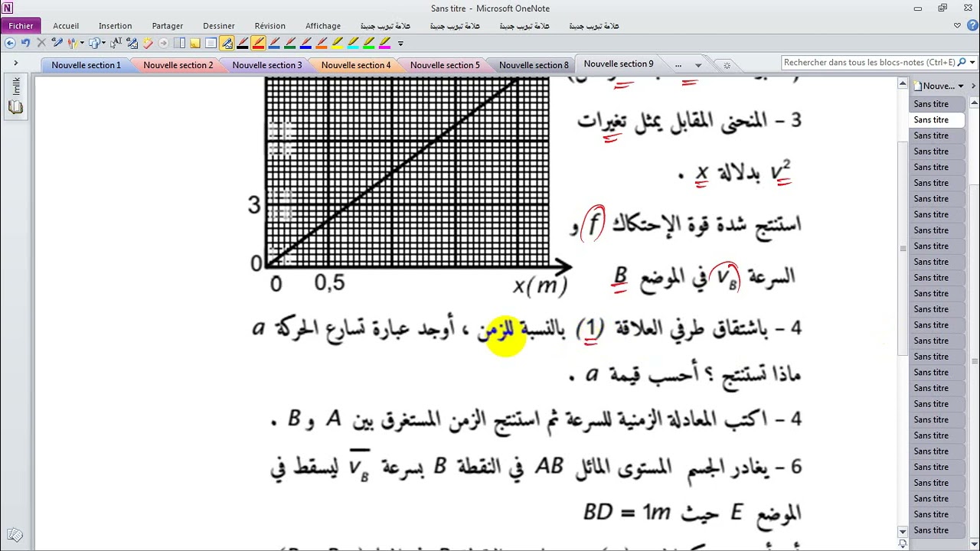Image resolution: width=980 pixels, height=551 pixels.
Task: Open Nouvelle section 8 tab
Action: [534, 65]
